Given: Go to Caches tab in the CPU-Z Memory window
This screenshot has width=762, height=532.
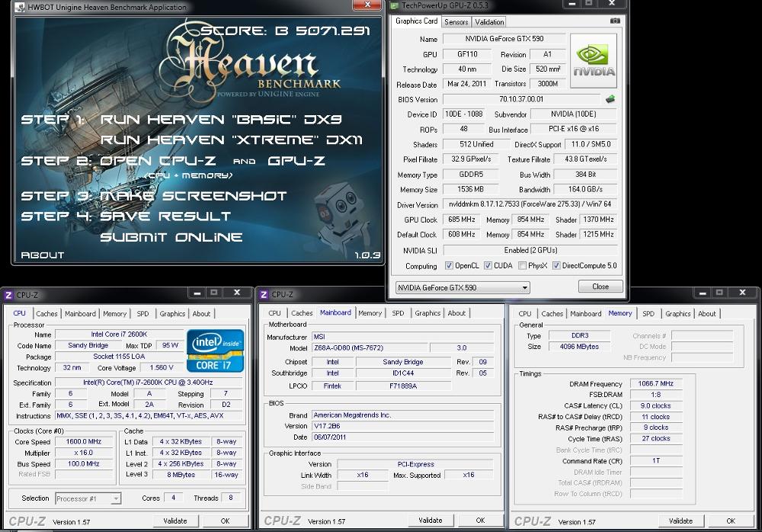Looking at the screenshot, I should (552, 314).
